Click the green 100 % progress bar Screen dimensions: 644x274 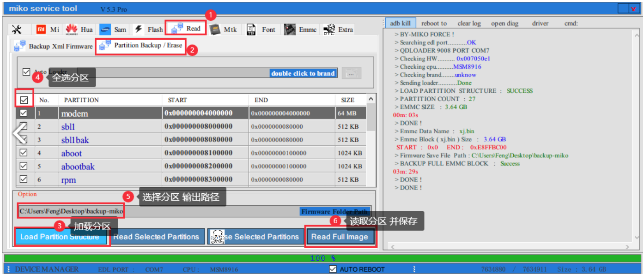point(322,258)
